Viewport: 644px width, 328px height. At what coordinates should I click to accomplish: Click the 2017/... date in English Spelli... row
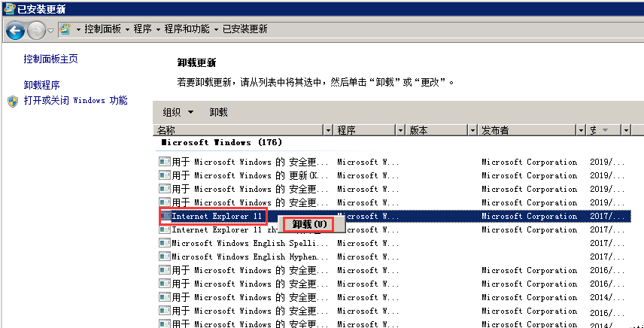coord(607,243)
